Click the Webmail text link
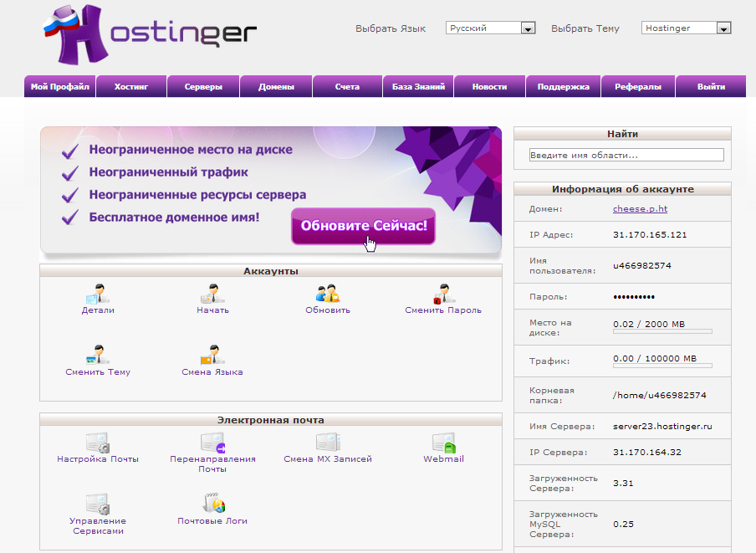The width and height of the screenshot is (756, 553). [x=443, y=459]
